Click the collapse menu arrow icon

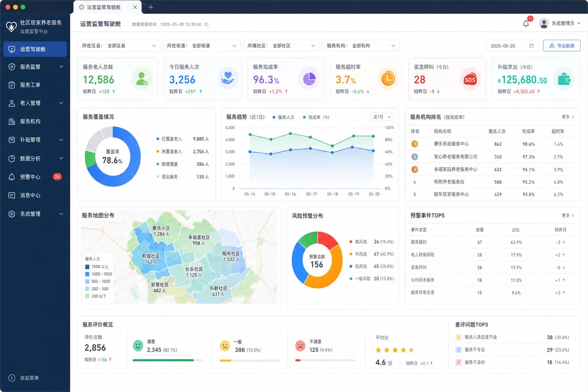coord(11,378)
